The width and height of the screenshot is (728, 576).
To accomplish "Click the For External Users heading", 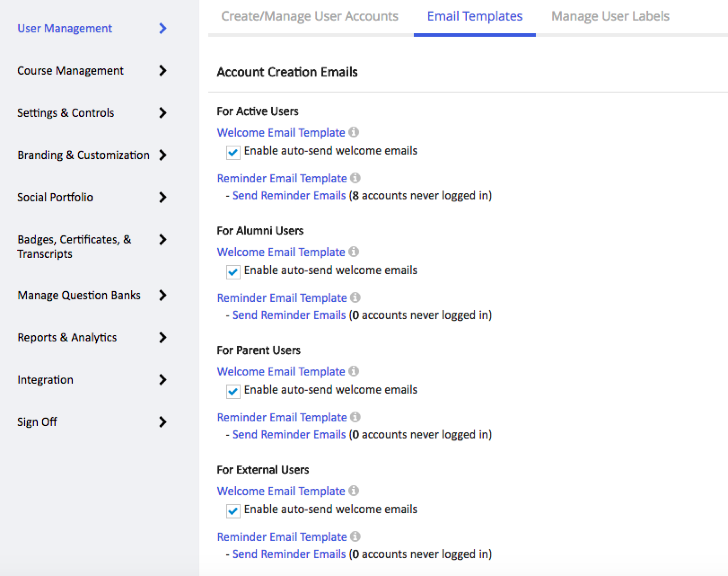I will 263,470.
